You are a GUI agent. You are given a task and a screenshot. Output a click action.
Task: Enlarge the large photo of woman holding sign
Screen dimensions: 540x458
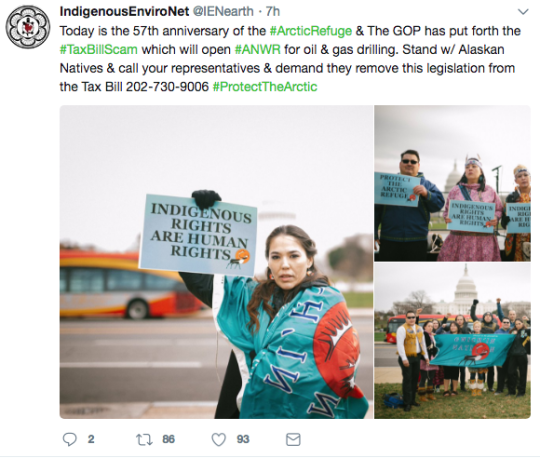(x=216, y=262)
